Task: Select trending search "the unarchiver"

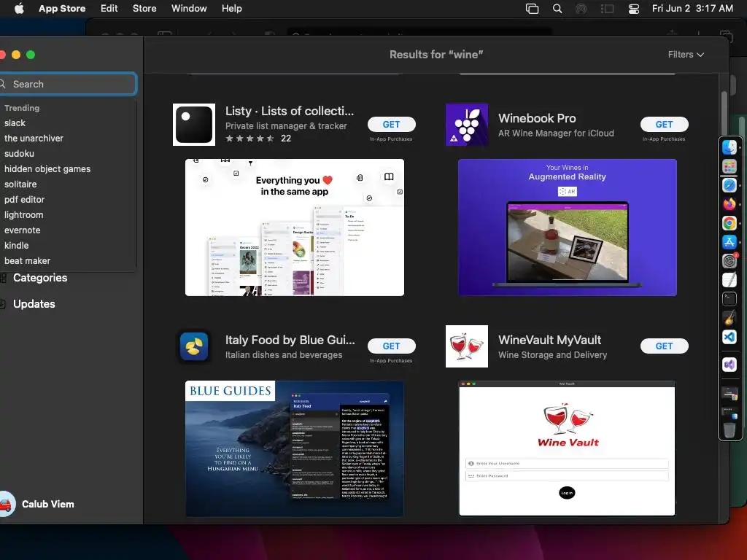Action: pyautogui.click(x=34, y=138)
